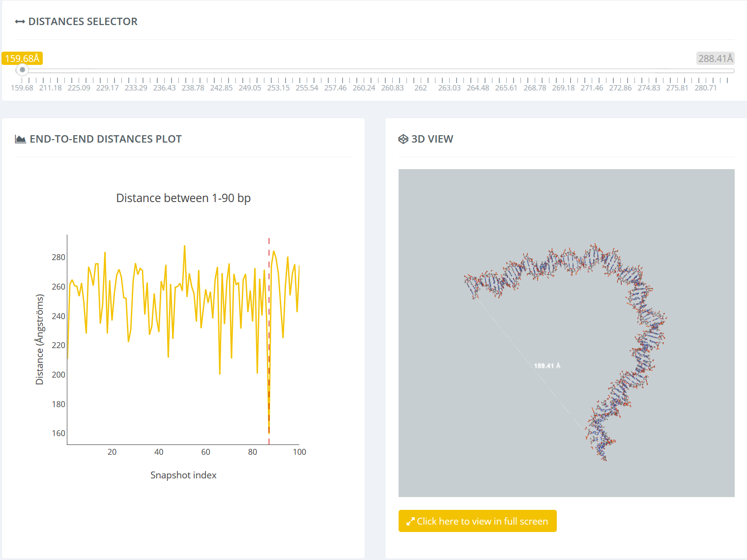This screenshot has height=560, width=747.
Task: Click the 288.41Å maximum value label
Action: pyautogui.click(x=716, y=59)
